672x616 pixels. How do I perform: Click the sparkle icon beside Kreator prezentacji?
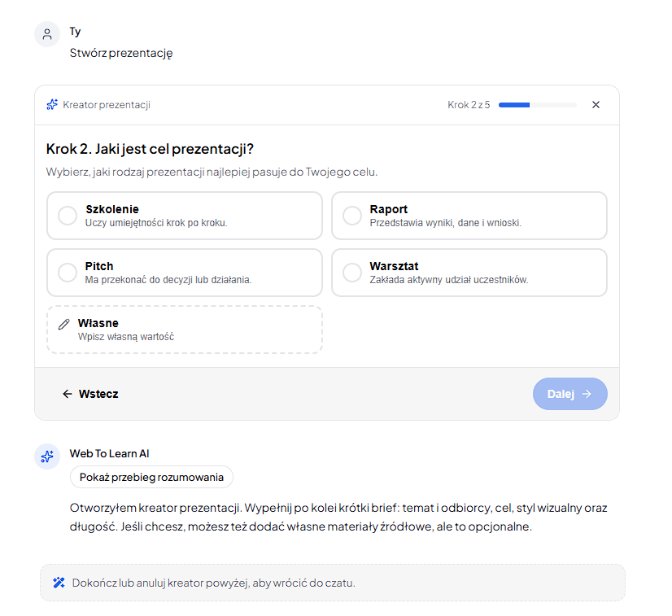[52, 105]
